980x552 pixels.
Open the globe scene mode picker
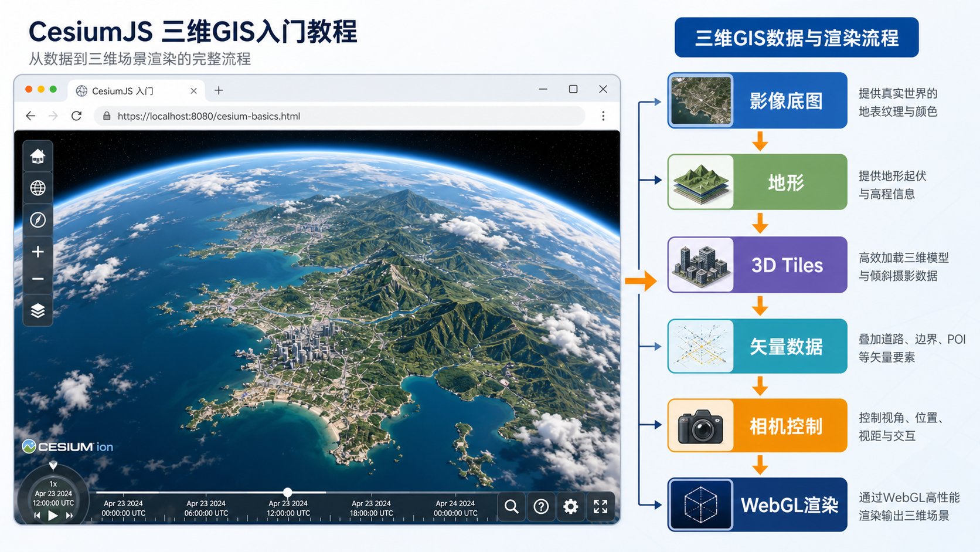(x=38, y=188)
